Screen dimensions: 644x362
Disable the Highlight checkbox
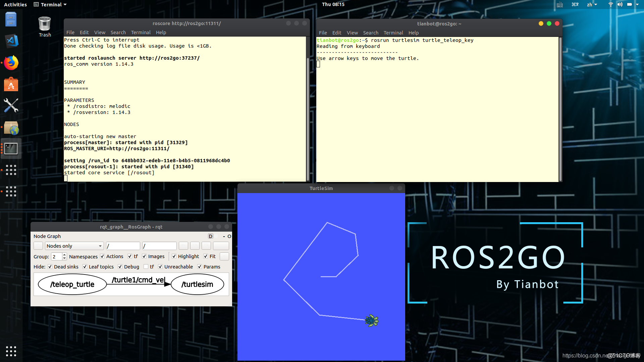(174, 256)
